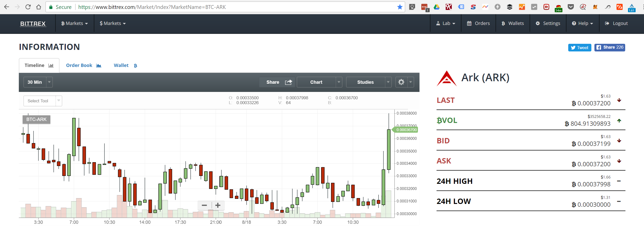The width and height of the screenshot is (644, 235).
Task: Switch to the Wallet tab
Action: pos(126,65)
